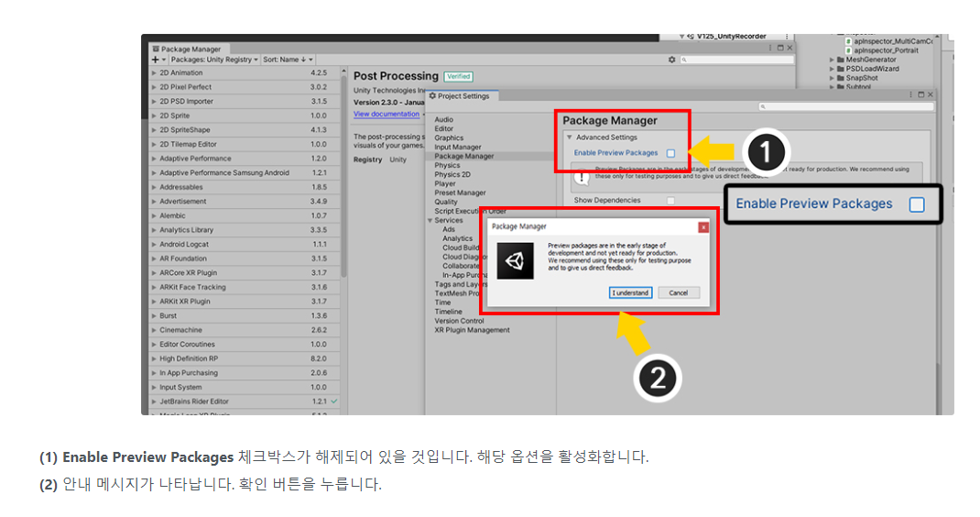Click the Cancel button in the dialog
Viewport: 980px width, 517px height.
coord(678,292)
